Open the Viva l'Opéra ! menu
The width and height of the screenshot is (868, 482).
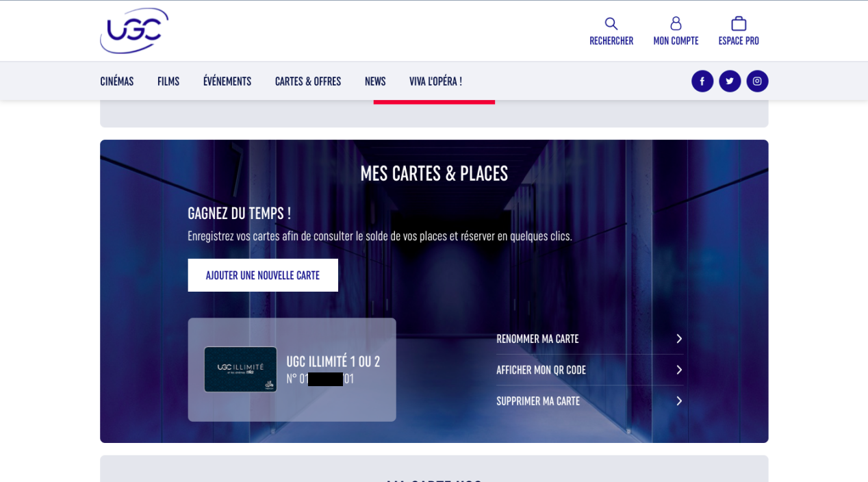[435, 81]
